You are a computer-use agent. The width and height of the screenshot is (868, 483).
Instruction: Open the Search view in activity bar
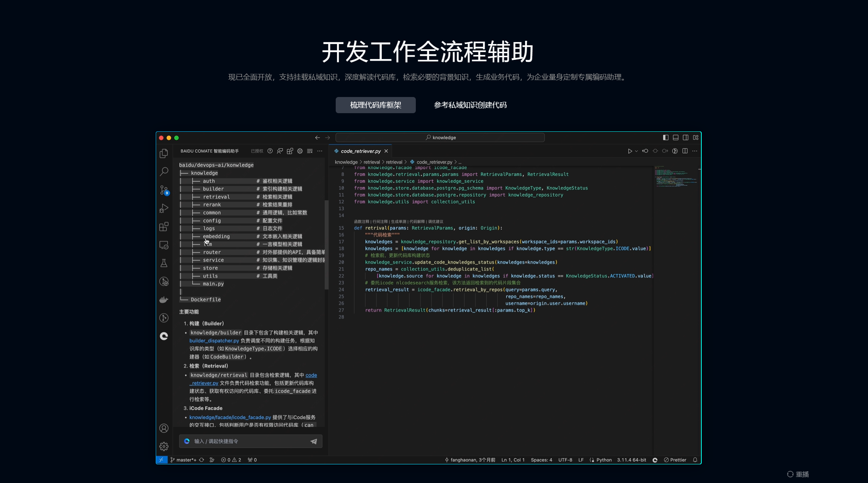pos(164,171)
